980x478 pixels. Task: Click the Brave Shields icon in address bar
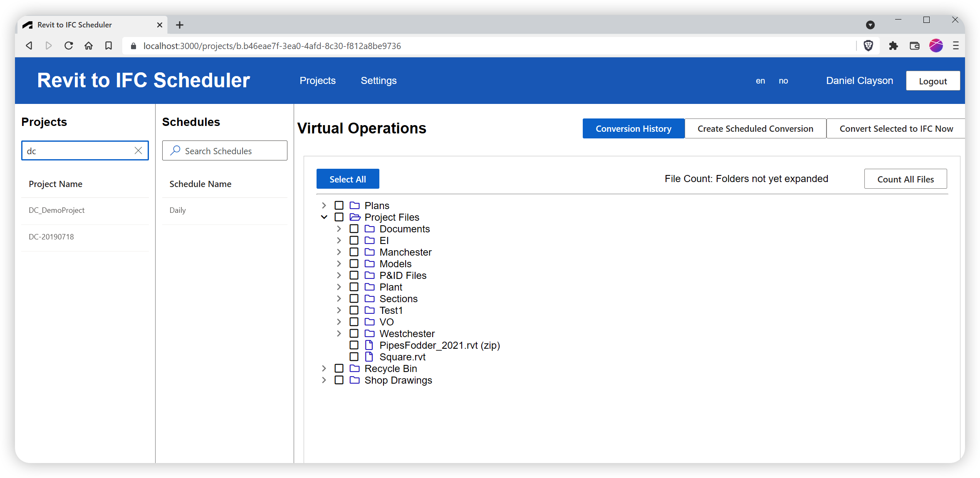click(868, 46)
